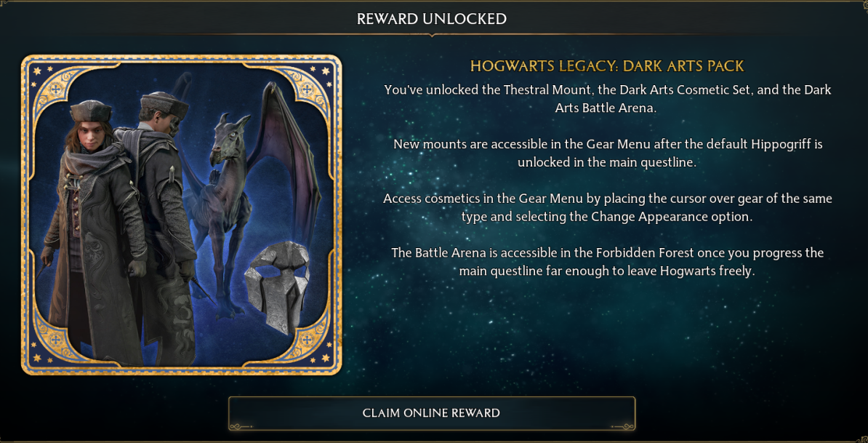The width and height of the screenshot is (868, 443).
Task: Click the paragraph about the unlocked Thestral Mount
Action: coord(607,99)
